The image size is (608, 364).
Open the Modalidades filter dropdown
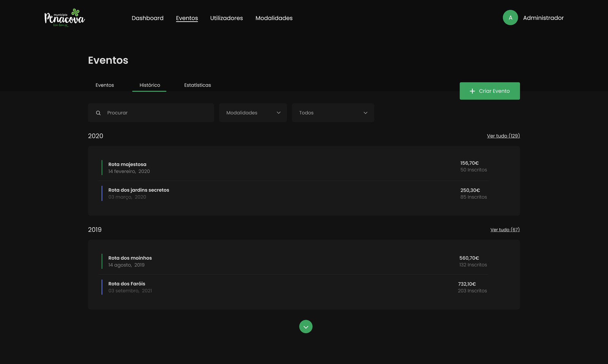tap(253, 113)
